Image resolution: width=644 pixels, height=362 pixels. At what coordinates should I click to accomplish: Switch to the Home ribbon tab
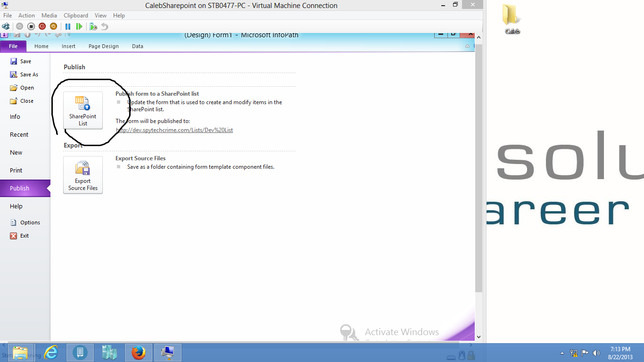(41, 46)
